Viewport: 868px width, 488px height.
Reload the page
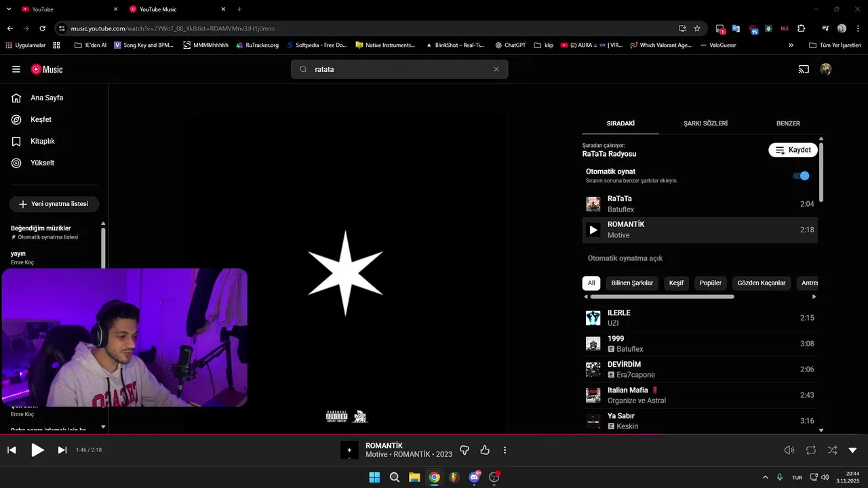tap(42, 28)
